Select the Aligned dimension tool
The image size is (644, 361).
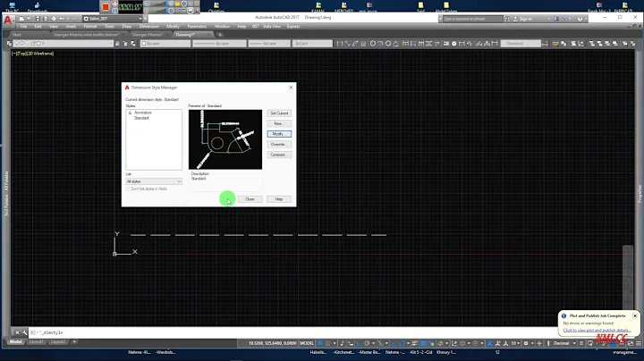(x=347, y=44)
